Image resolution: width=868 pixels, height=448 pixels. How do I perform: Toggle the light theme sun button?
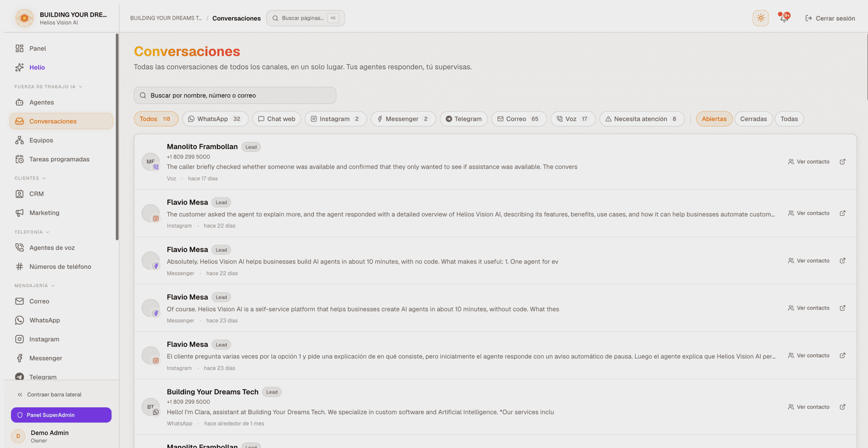coord(761,18)
